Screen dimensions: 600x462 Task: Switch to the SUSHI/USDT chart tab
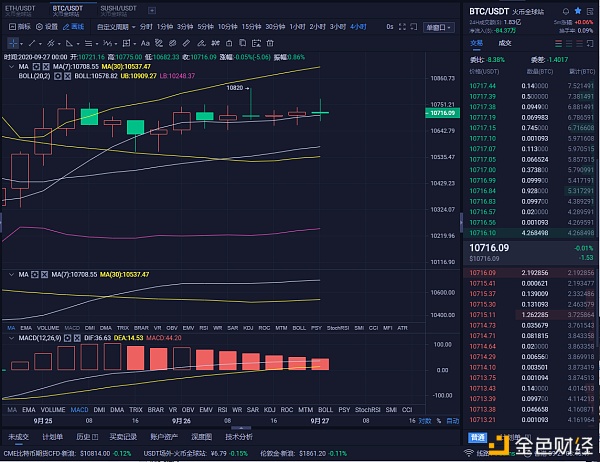click(x=118, y=8)
